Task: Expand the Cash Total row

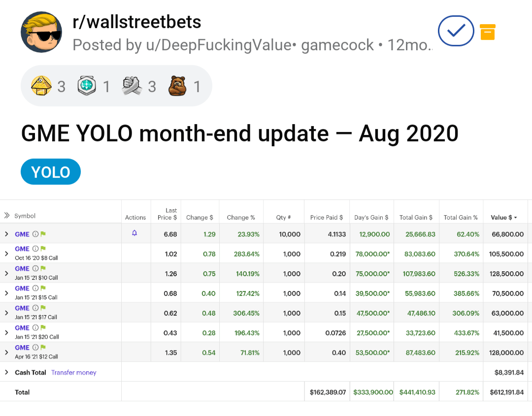Action: pos(6,372)
